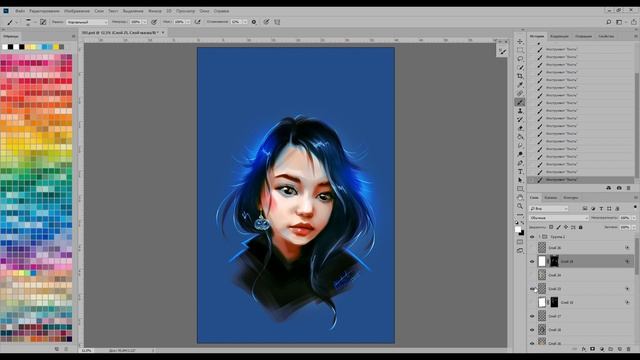Select mask thumbnail of selected layer
Image resolution: width=640 pixels, height=360 pixels.
click(x=554, y=261)
